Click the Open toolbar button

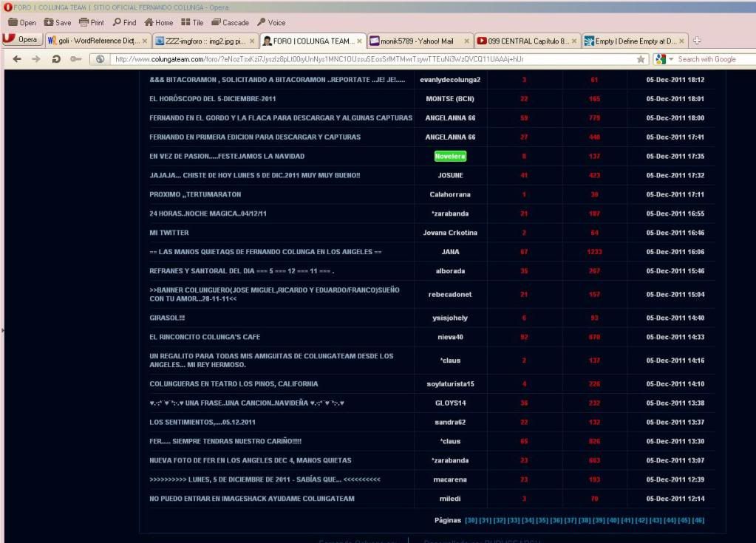[x=22, y=23]
